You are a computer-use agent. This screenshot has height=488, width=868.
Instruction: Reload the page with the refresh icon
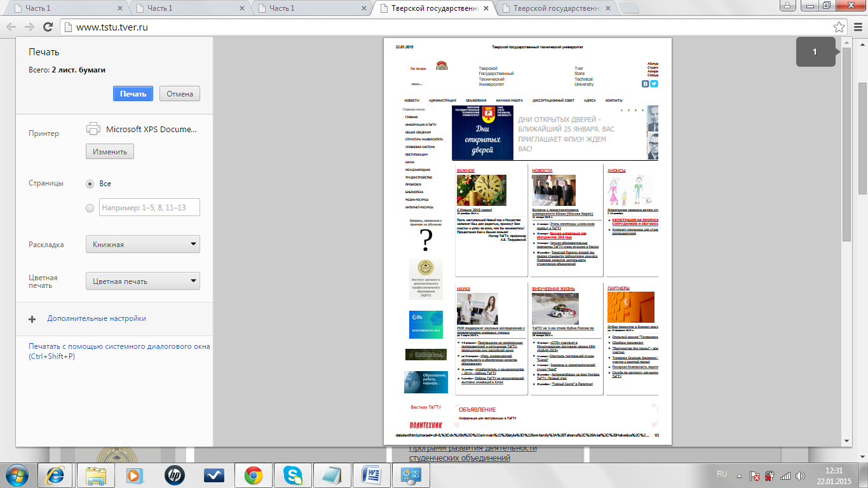48,27
